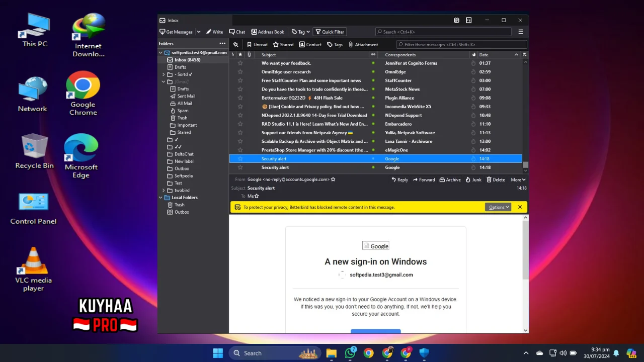
Task: Mark the open message as Junk
Action: click(473, 179)
